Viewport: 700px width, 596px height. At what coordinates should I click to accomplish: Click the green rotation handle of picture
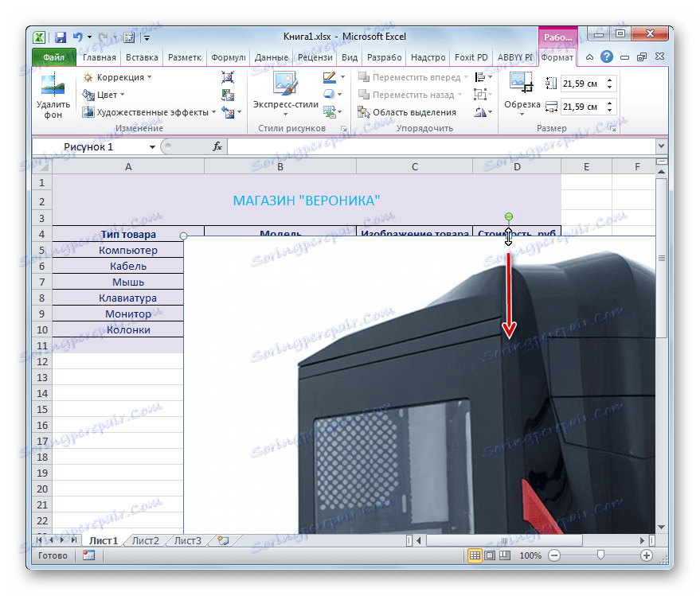click(509, 216)
